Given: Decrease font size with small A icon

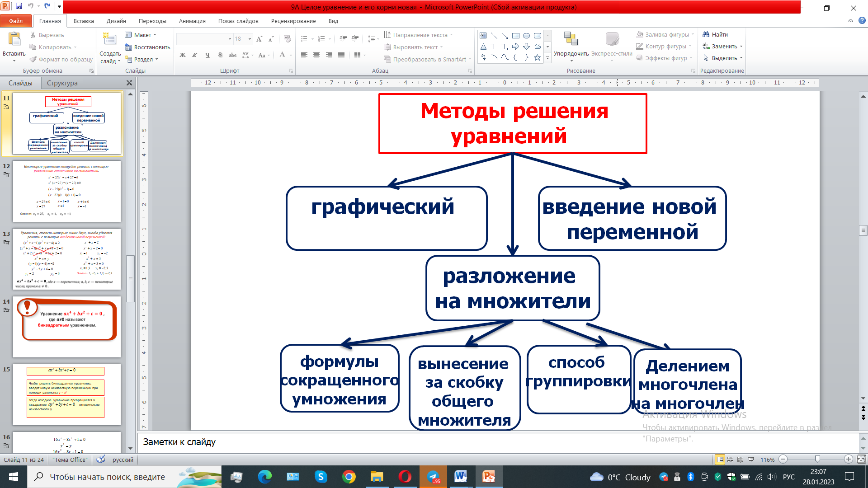Looking at the screenshot, I should [x=271, y=39].
